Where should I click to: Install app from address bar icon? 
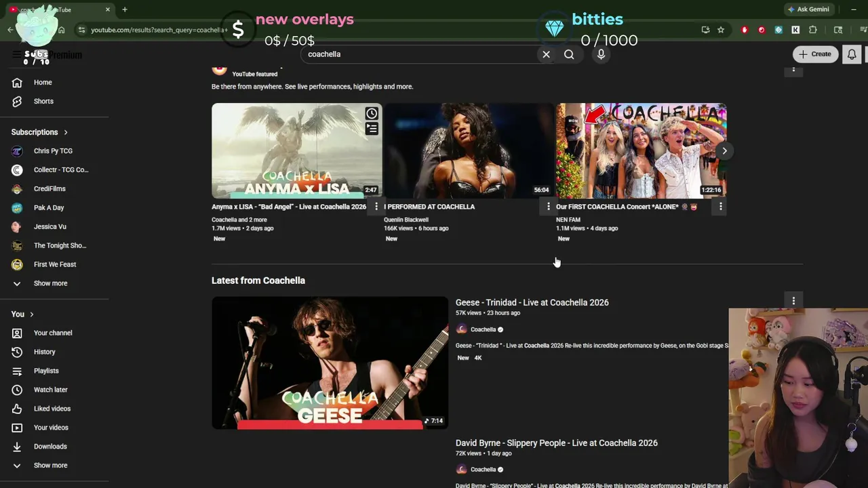click(705, 30)
